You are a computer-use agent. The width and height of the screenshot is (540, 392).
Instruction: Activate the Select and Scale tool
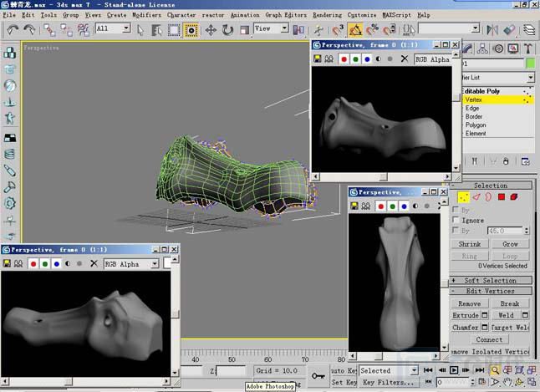click(245, 30)
